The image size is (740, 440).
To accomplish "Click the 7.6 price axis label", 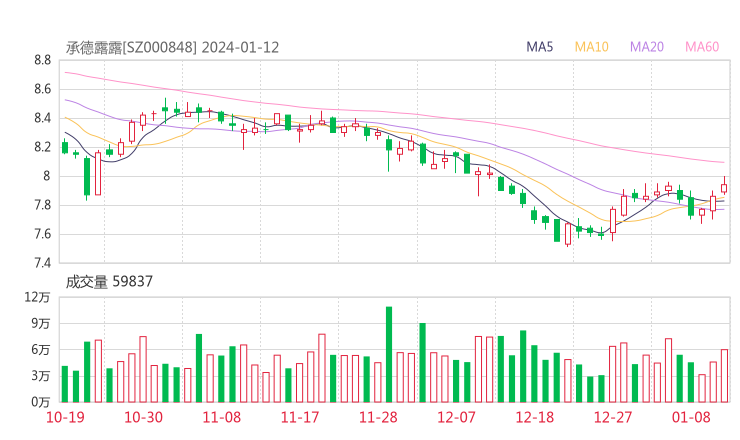I will [x=42, y=234].
